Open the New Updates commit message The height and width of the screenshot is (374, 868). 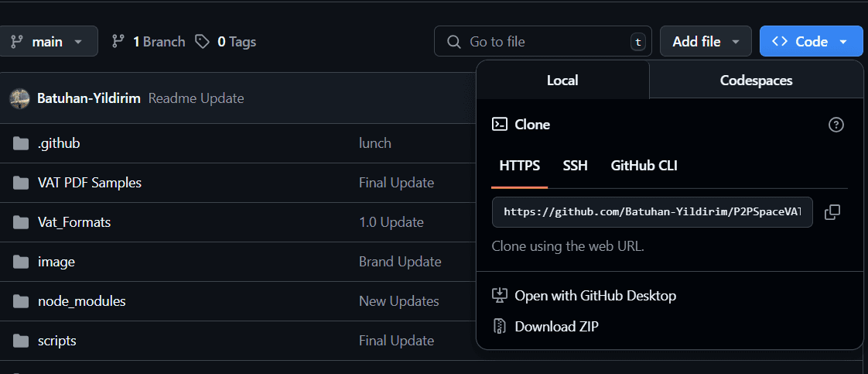tap(399, 301)
